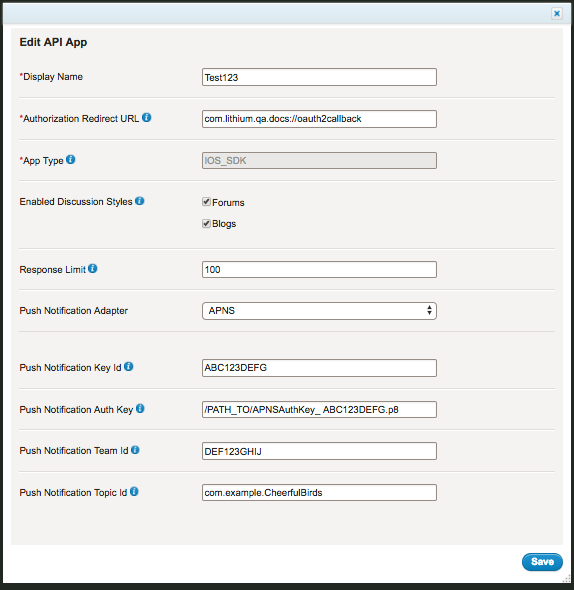This screenshot has width=574, height=590.
Task: Select the Forums label text
Action: coord(228,202)
